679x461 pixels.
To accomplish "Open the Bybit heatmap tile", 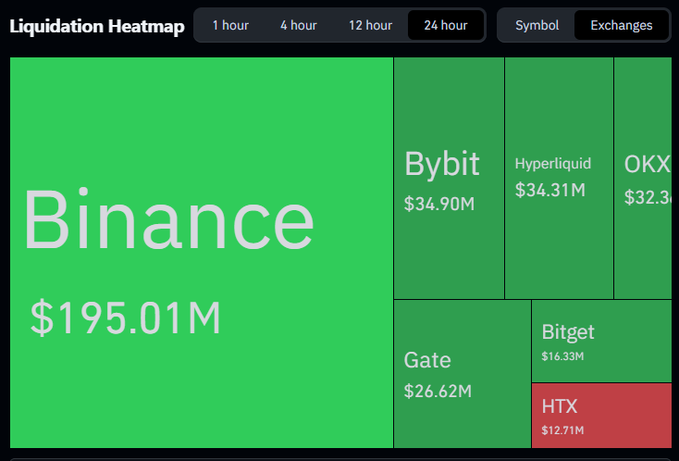I will 449,178.
